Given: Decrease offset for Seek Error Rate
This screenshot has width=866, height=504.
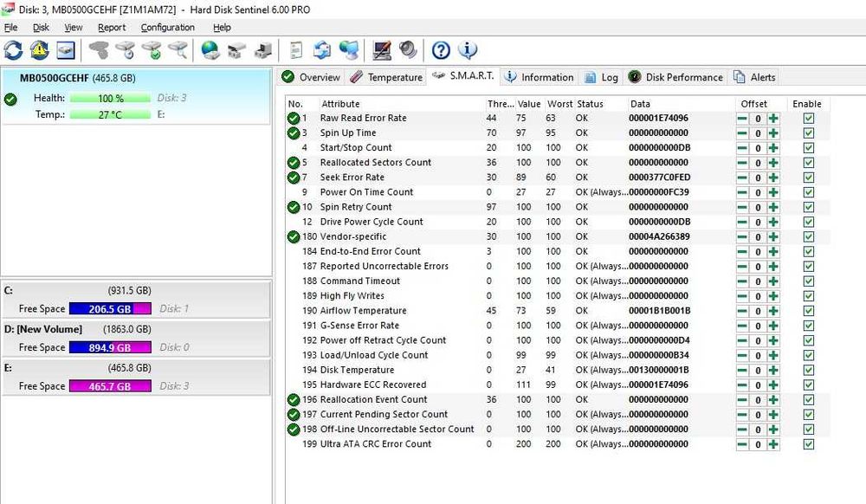Looking at the screenshot, I should (x=742, y=178).
